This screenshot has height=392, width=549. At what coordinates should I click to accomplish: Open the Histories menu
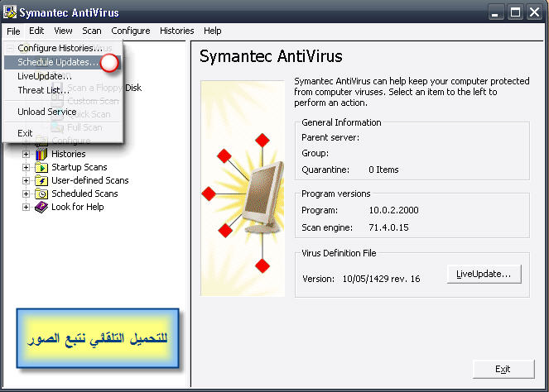coord(177,31)
